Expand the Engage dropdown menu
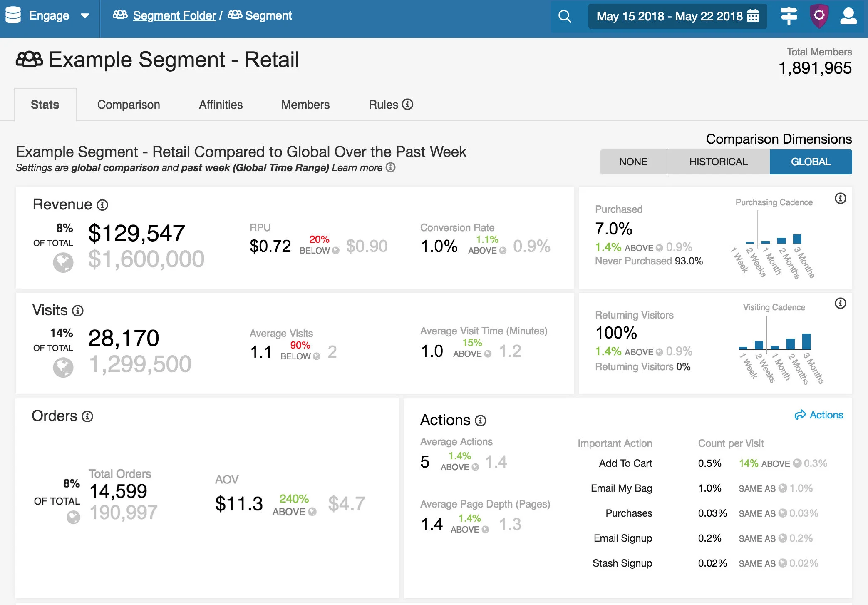Image resolution: width=868 pixels, height=605 pixels. pyautogui.click(x=85, y=16)
